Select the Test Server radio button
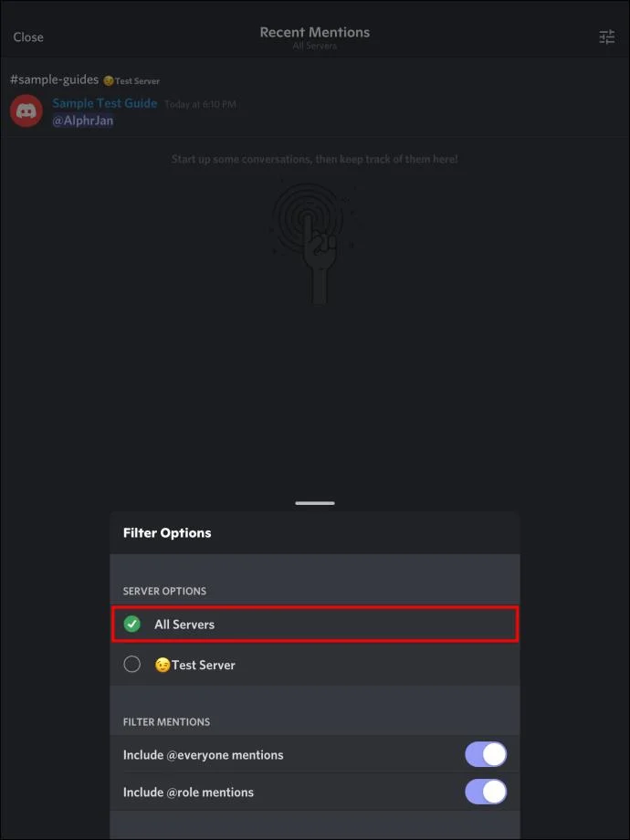The image size is (630, 840). coord(132,665)
